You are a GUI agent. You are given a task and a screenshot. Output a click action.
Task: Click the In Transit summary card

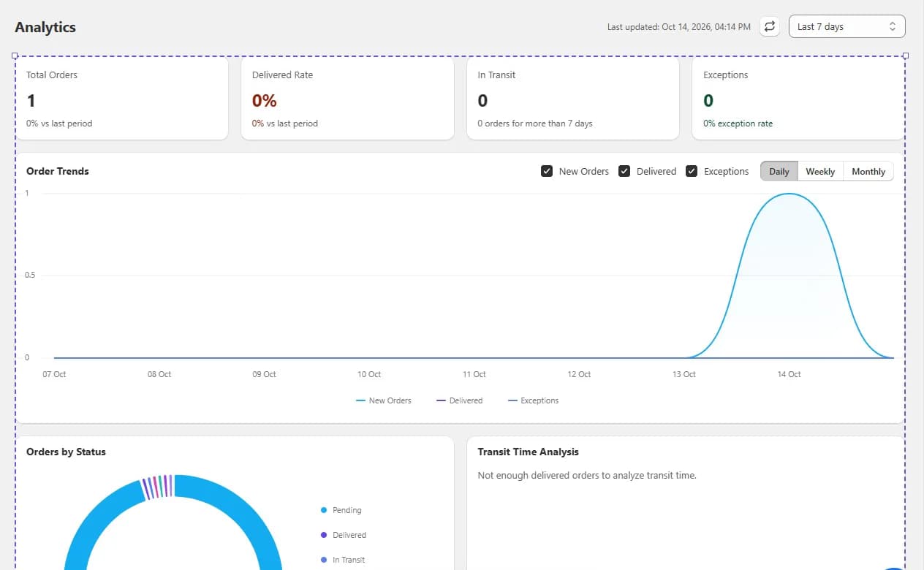[573, 99]
